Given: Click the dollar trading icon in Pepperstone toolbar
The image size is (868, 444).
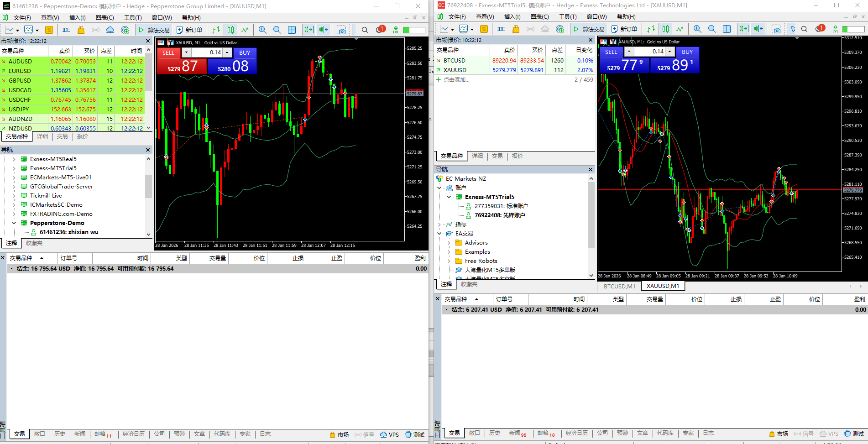Looking at the screenshot, I should [x=49, y=30].
